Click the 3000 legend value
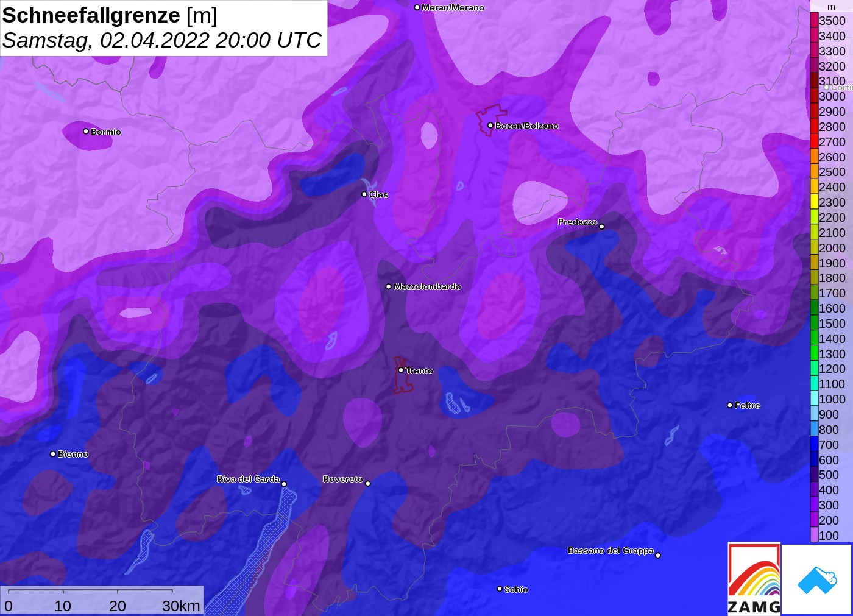 832,96
